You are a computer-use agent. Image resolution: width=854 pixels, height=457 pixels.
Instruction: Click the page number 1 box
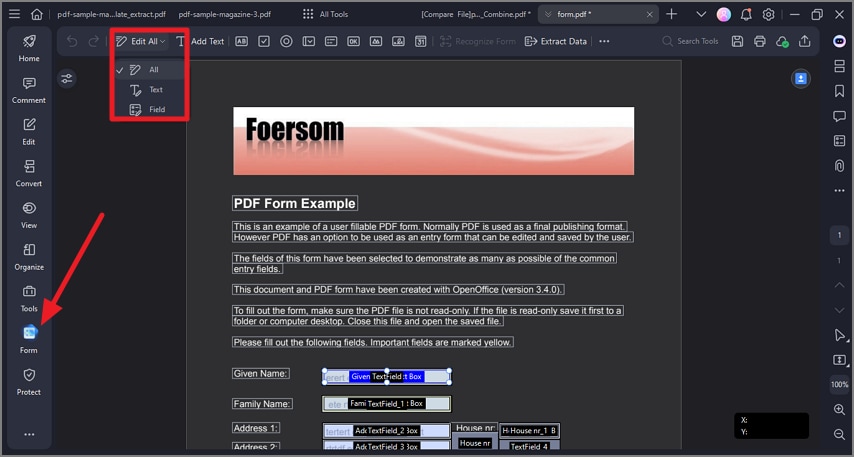click(839, 235)
